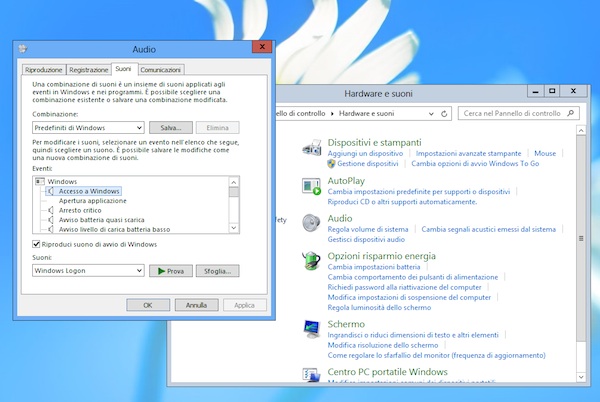600x402 pixels.
Task: Click Centro PC portatile Windows heading
Action: point(387,372)
